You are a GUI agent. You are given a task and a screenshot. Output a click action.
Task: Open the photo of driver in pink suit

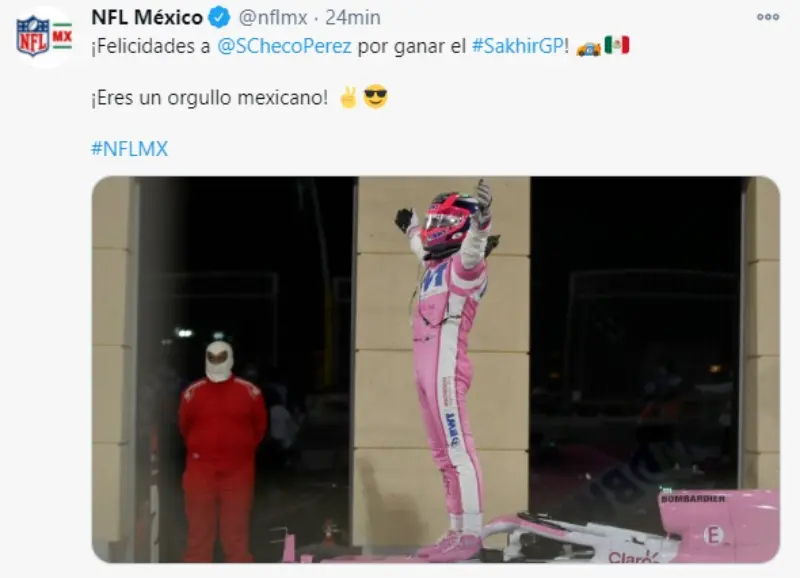pos(436,370)
